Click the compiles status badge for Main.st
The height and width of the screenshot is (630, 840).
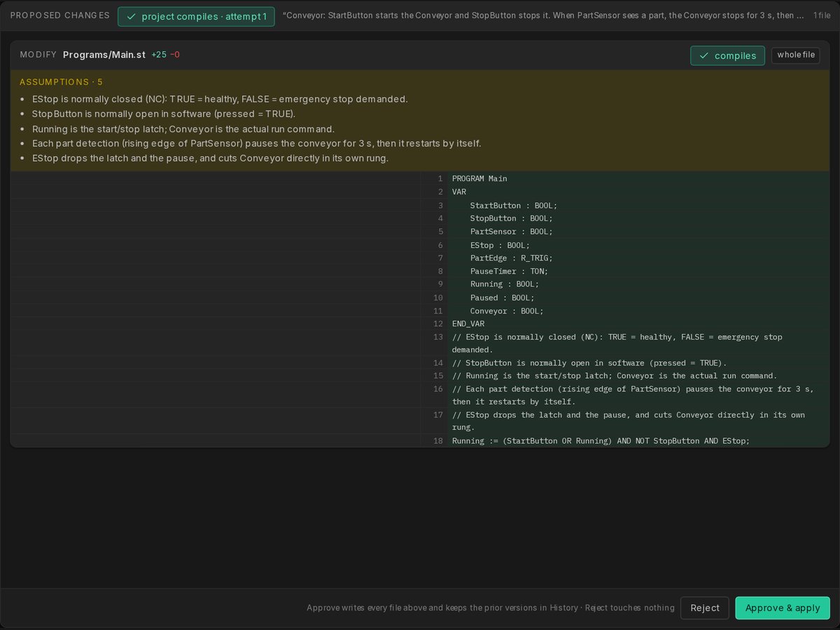click(x=727, y=55)
